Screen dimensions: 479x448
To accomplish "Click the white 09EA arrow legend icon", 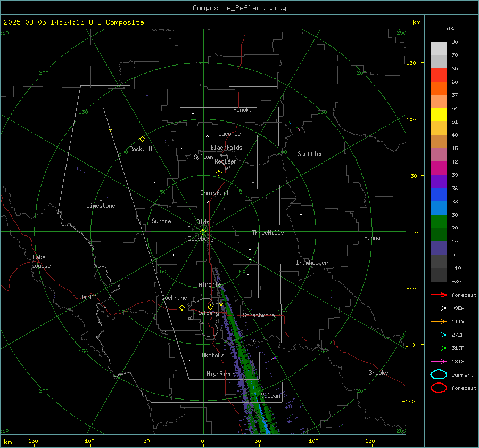I will click(439, 308).
